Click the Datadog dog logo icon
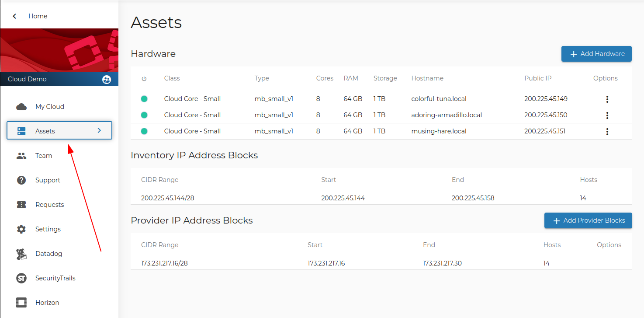644x318 pixels. tap(21, 254)
